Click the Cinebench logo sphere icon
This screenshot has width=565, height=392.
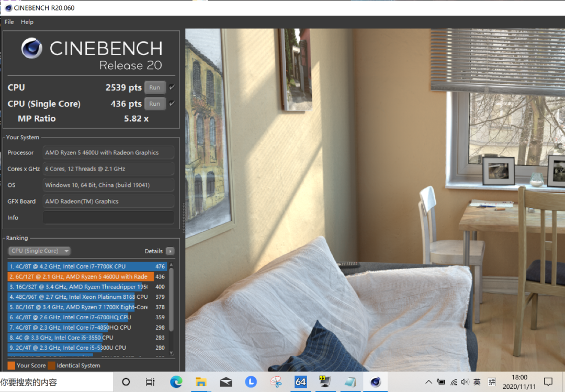click(x=32, y=48)
